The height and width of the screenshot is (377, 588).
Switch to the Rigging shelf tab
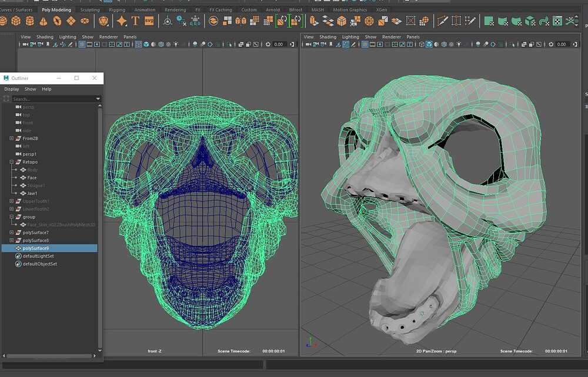coord(117,10)
